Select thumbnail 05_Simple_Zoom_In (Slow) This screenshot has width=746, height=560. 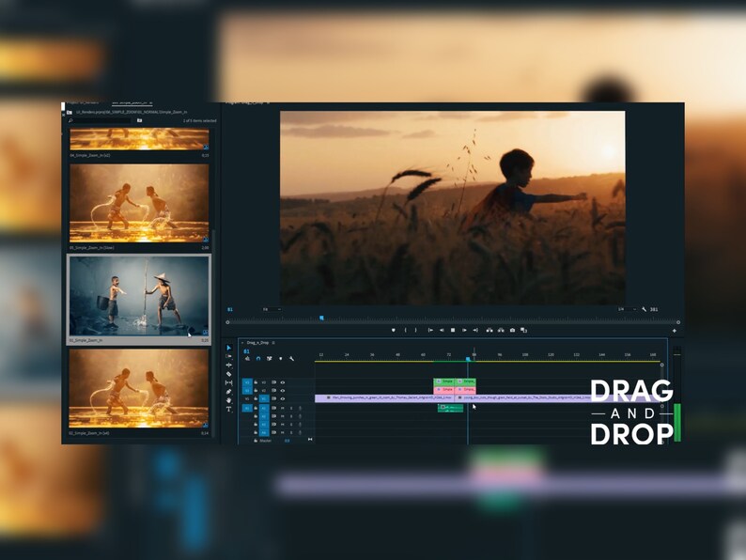coord(139,203)
